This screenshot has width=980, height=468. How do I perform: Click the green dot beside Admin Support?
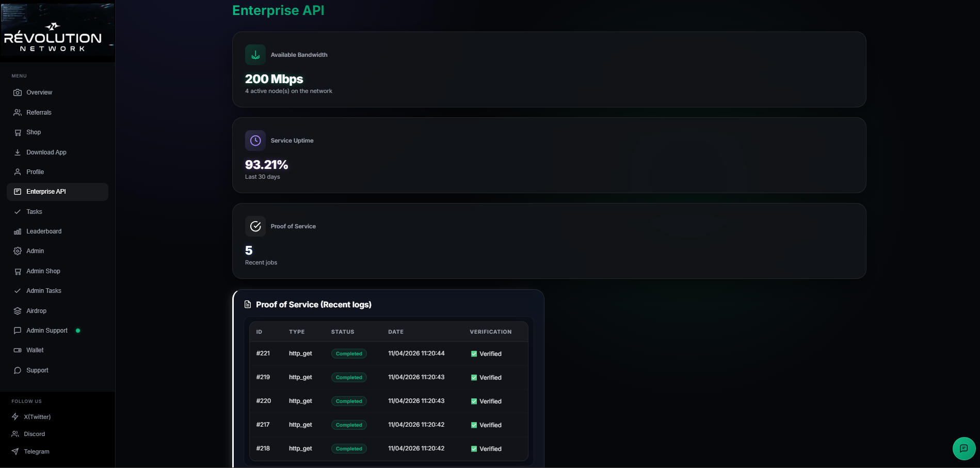78,331
